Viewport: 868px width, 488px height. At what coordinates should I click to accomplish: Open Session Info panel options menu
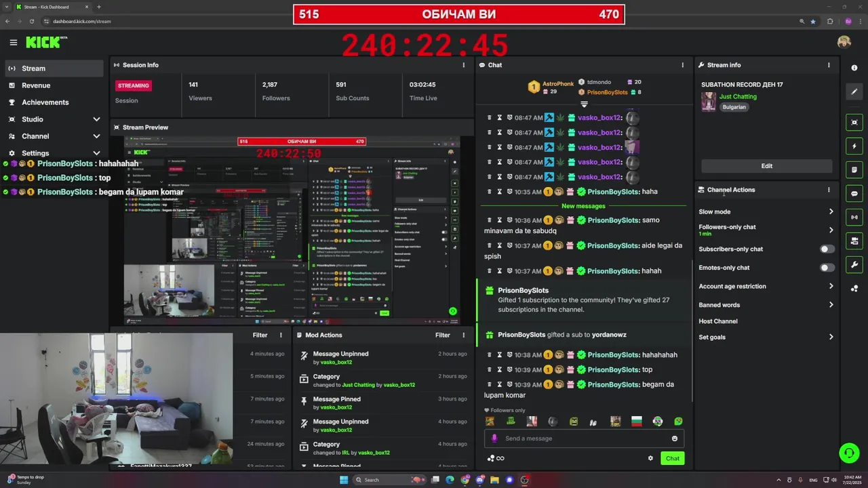(x=464, y=65)
